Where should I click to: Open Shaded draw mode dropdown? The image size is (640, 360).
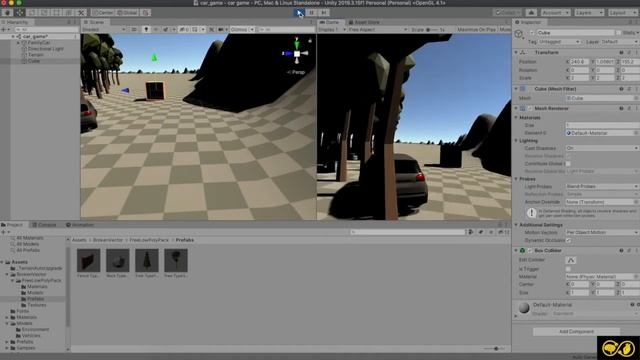(x=104, y=29)
